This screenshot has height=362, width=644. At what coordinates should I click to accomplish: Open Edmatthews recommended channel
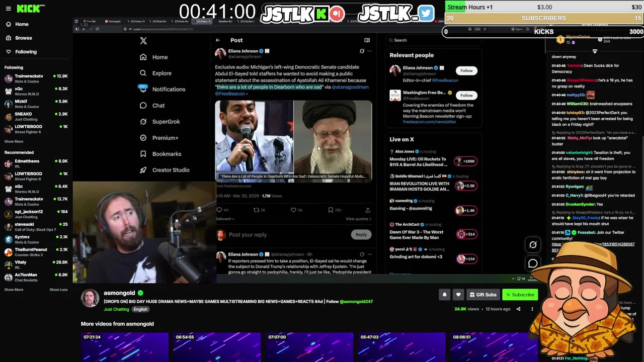36,163
